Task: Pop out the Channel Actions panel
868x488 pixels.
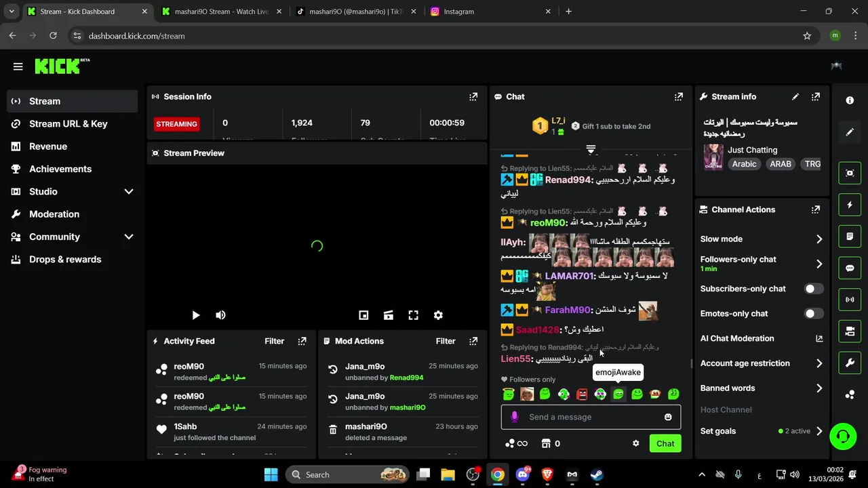Action: (816, 210)
